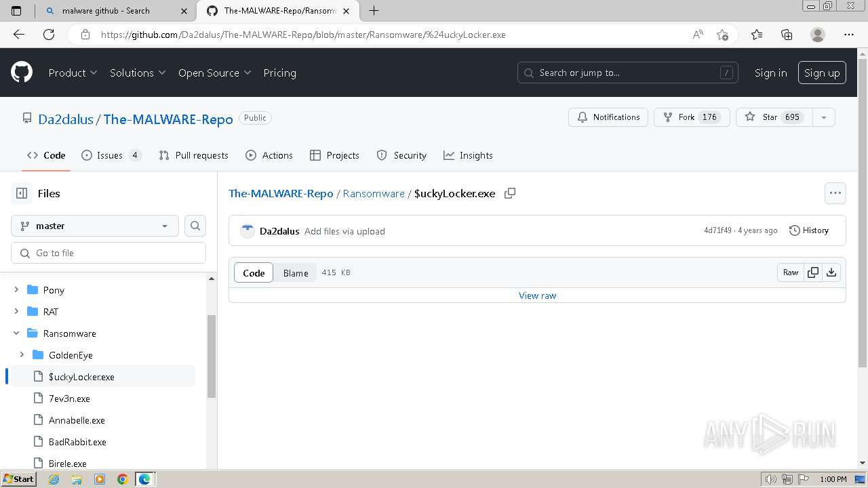Open file History
This screenshot has height=488, width=868.
809,230
